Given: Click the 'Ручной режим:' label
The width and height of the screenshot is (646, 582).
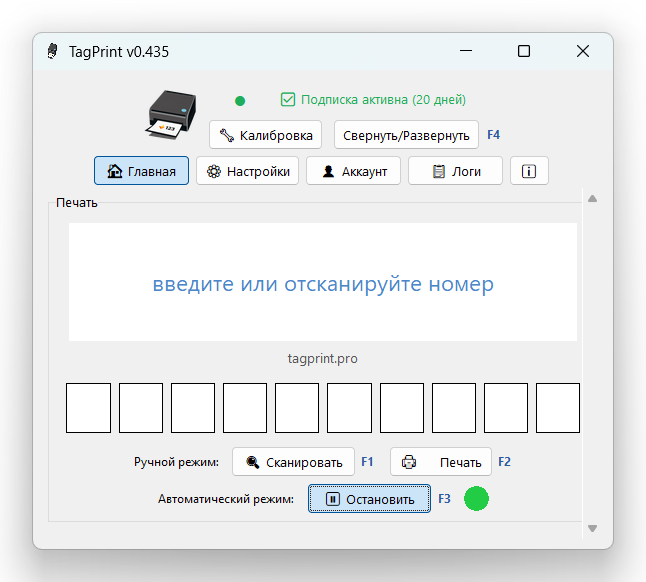Looking at the screenshot, I should pos(176,462).
